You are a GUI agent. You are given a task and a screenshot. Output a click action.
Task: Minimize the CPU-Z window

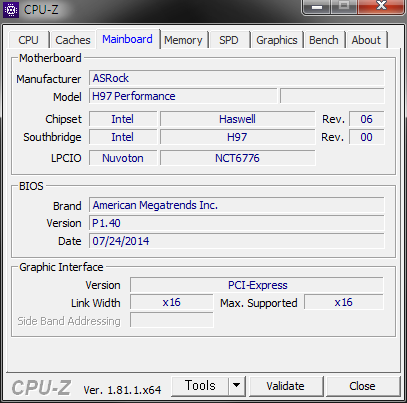(x=317, y=7)
